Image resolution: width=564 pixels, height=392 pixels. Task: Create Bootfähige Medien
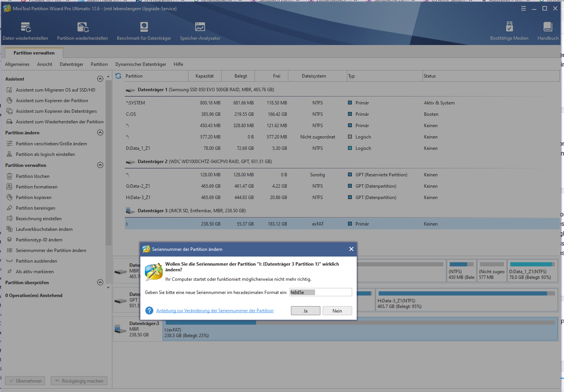point(509,31)
